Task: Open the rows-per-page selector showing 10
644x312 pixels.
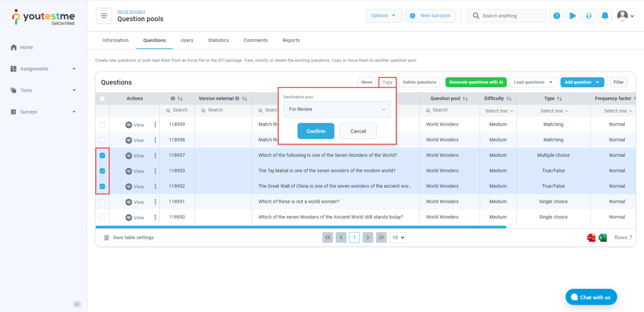Action: click(398, 238)
